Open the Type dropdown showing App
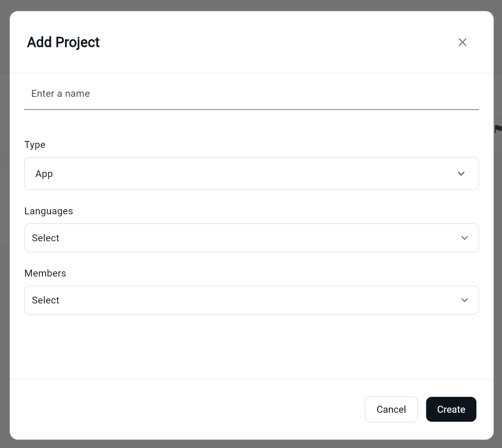Screen dimensions: 502x448 251,174
